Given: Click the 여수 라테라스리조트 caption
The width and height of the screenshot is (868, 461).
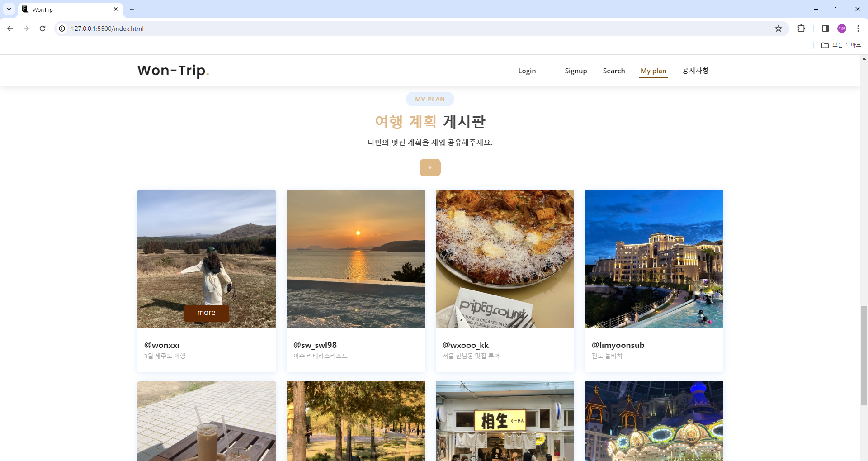Looking at the screenshot, I should tap(320, 356).
